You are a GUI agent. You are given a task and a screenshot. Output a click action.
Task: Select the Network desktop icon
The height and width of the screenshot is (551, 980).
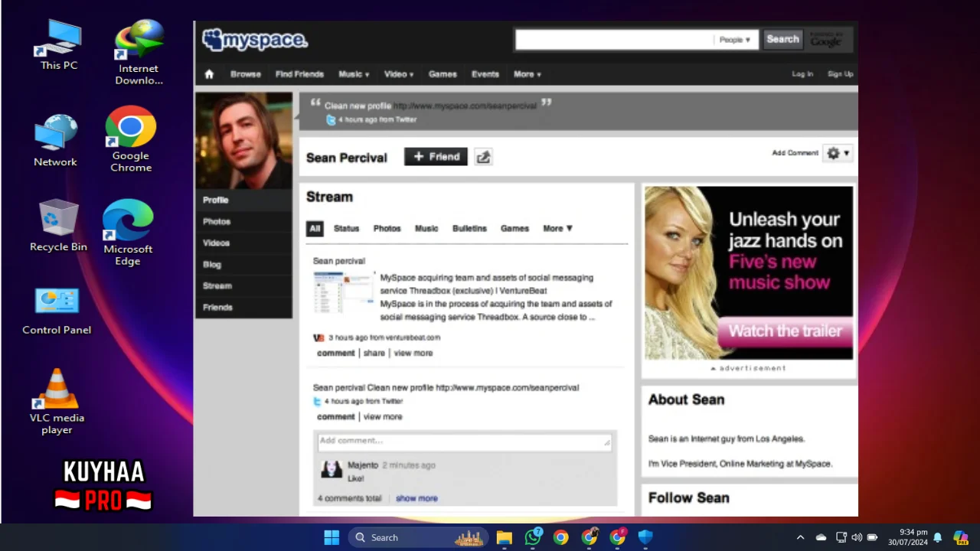click(55, 141)
